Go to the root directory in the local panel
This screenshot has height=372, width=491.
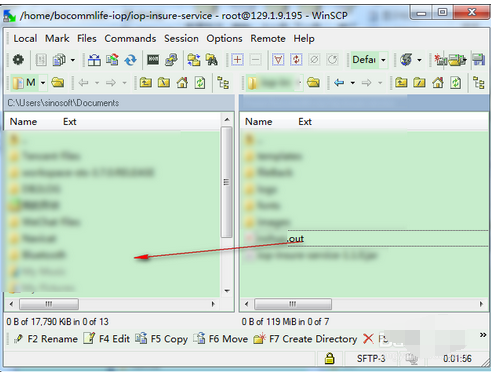click(x=164, y=83)
